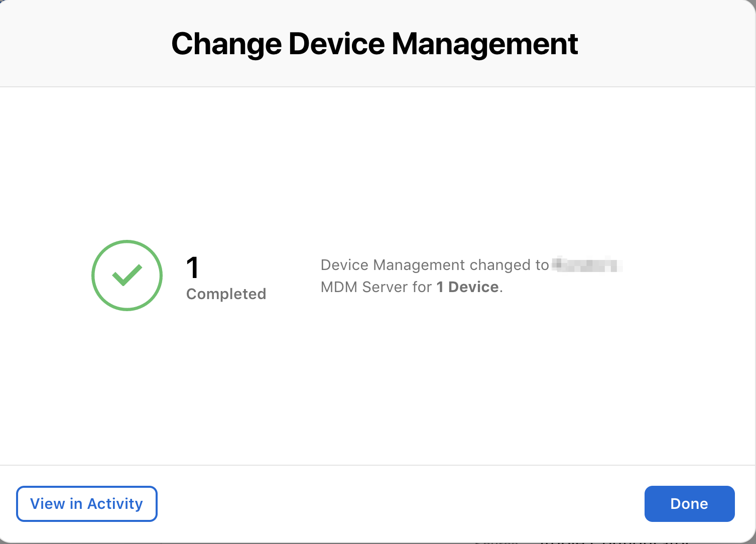The height and width of the screenshot is (544, 756).
Task: Click the Change Device Management title
Action: [x=374, y=44]
